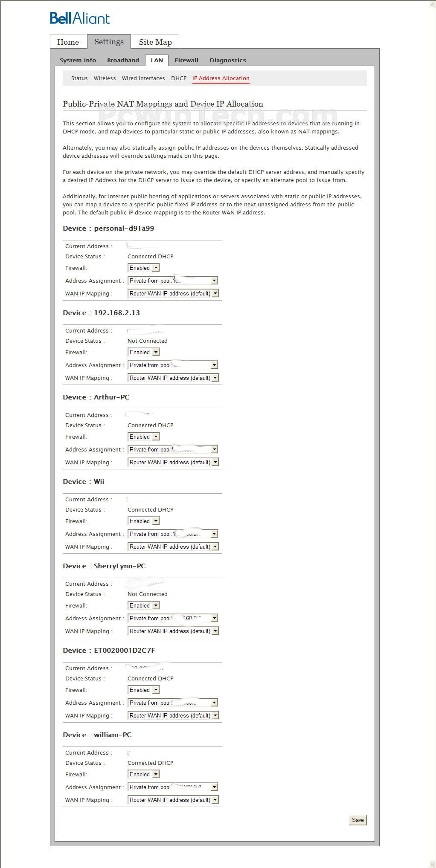Viewport: 436px width, 868px height.
Task: Go to Wired Interfaces page
Action: 143,78
